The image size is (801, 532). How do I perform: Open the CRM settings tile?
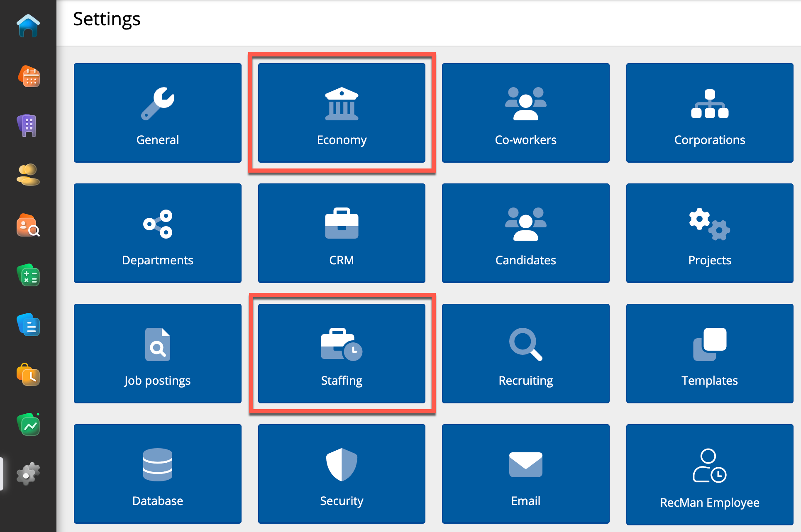[342, 233]
